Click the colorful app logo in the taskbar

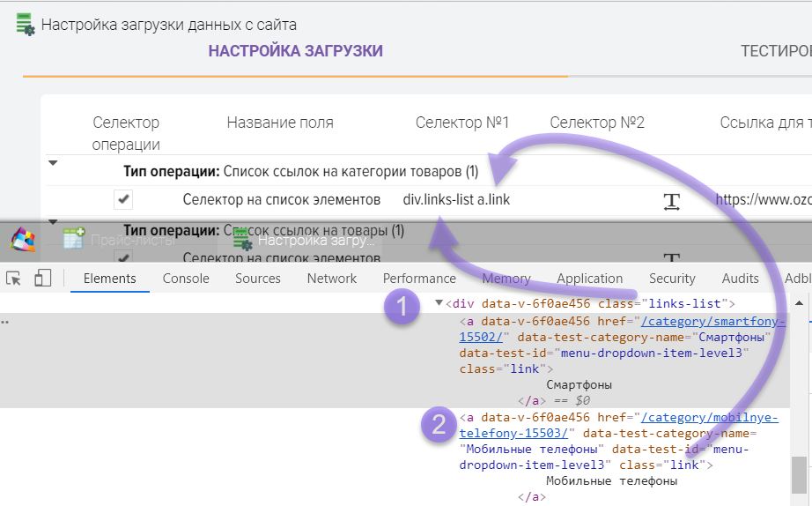(23, 239)
